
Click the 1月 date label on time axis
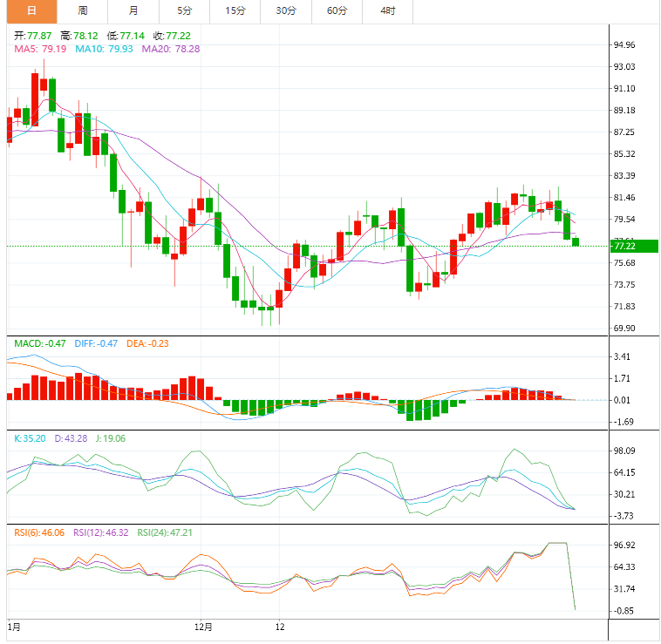[13, 626]
